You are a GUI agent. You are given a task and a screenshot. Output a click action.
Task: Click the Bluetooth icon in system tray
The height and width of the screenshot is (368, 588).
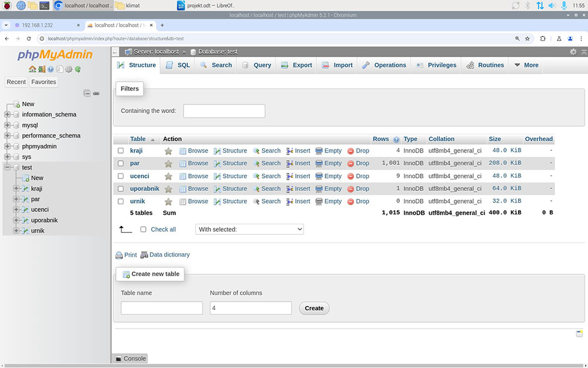coord(527,5)
